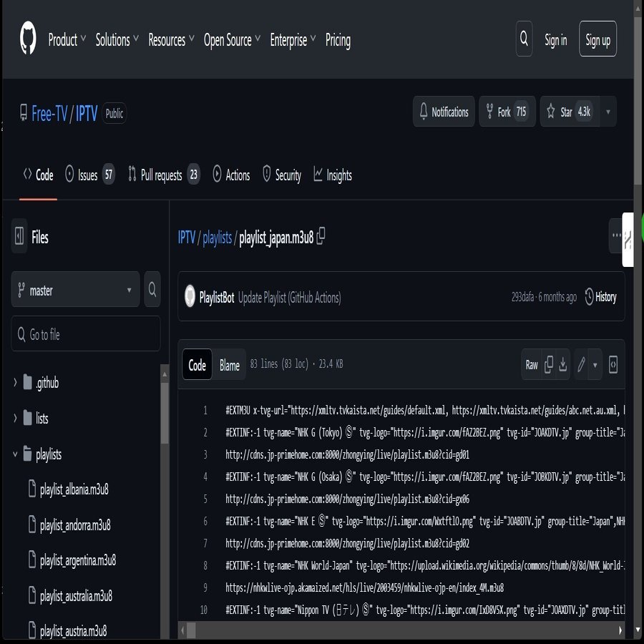Edit this file pencil icon
Viewport: 644px width, 644px height.
tap(581, 364)
